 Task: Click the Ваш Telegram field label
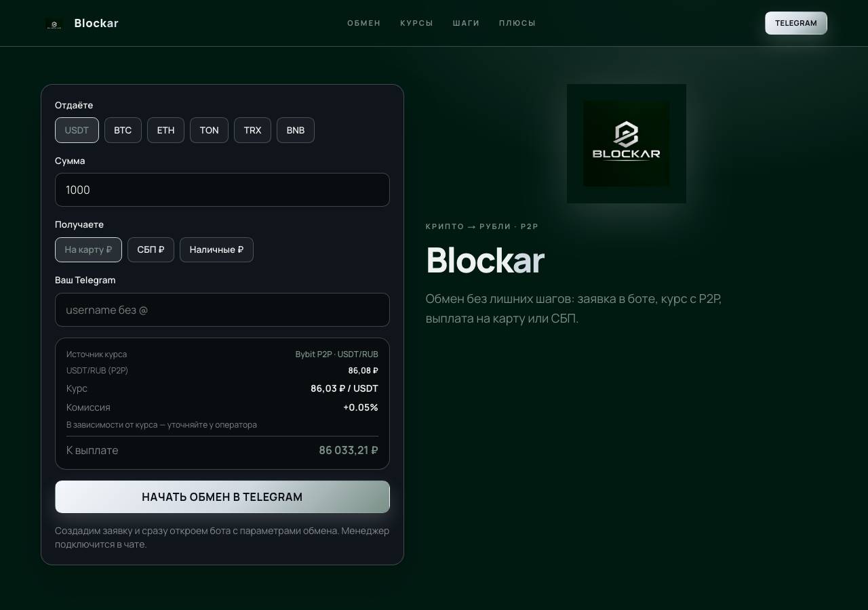pyautogui.click(x=85, y=280)
